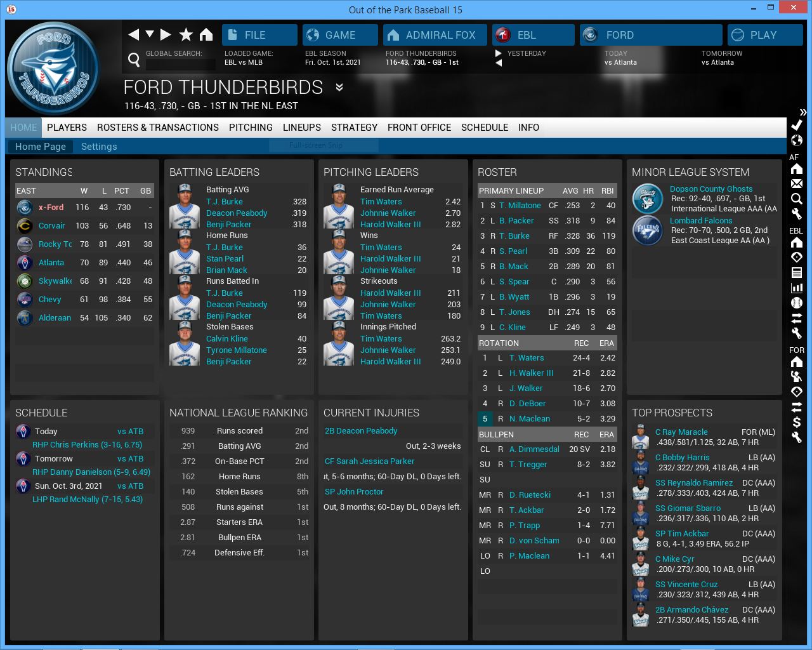Viewport: 812px width, 650px height.
Task: Click the 2B Deacon Peabody injury link
Action: [361, 430]
